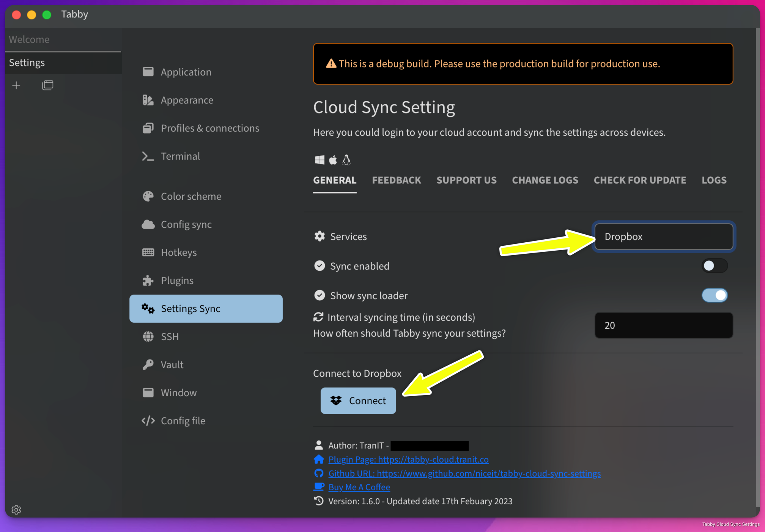Select the Settings tab in tab bar
This screenshot has height=532, width=765.
(x=63, y=63)
